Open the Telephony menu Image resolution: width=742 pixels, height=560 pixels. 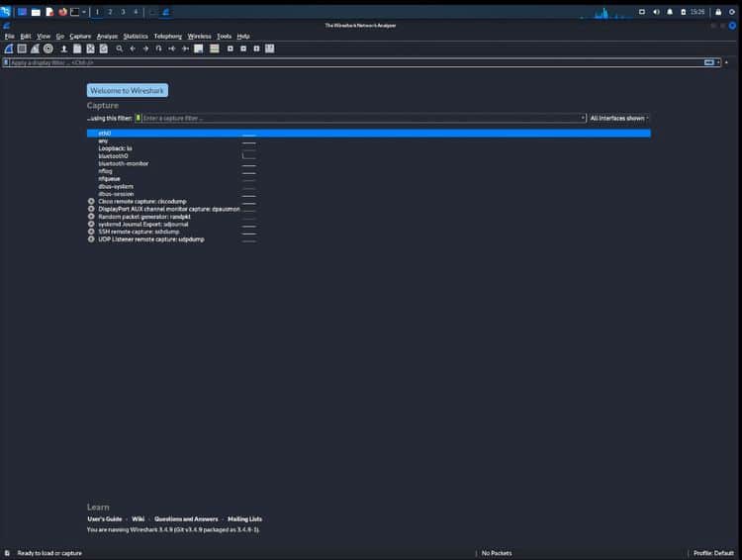point(167,36)
